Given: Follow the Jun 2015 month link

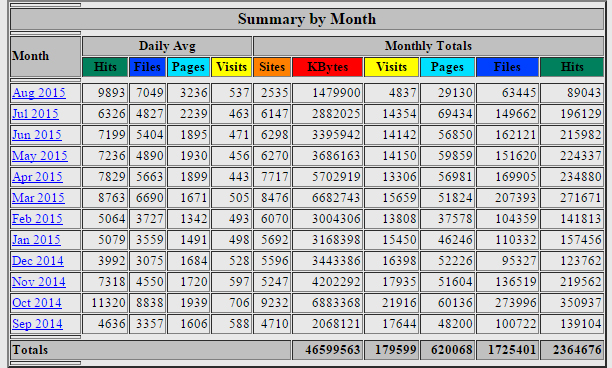Looking at the screenshot, I should 37,135.
